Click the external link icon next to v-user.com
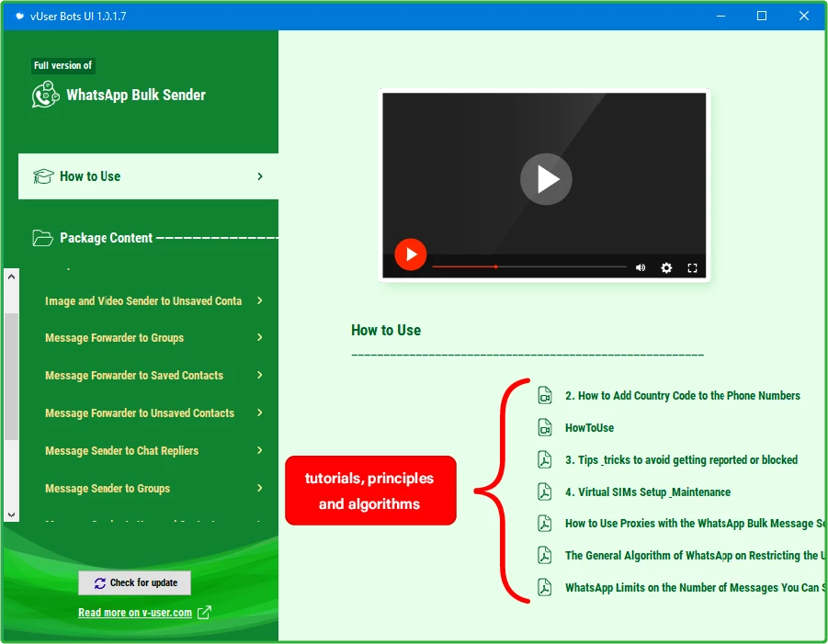This screenshot has width=828, height=644. tap(204, 613)
